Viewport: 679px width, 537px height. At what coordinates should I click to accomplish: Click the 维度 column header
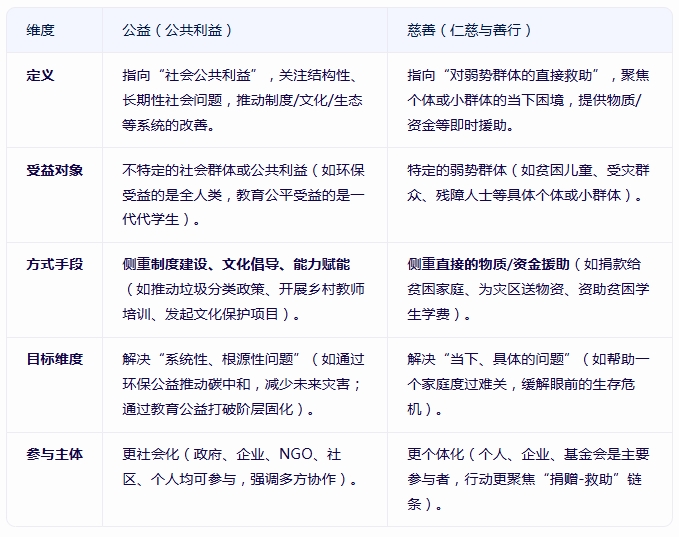click(x=40, y=30)
